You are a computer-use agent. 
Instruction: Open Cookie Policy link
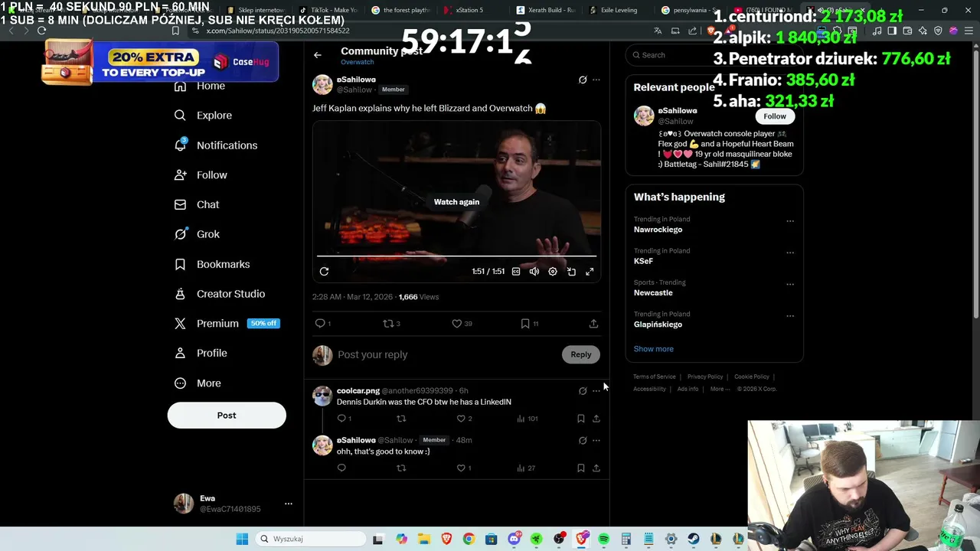click(752, 377)
